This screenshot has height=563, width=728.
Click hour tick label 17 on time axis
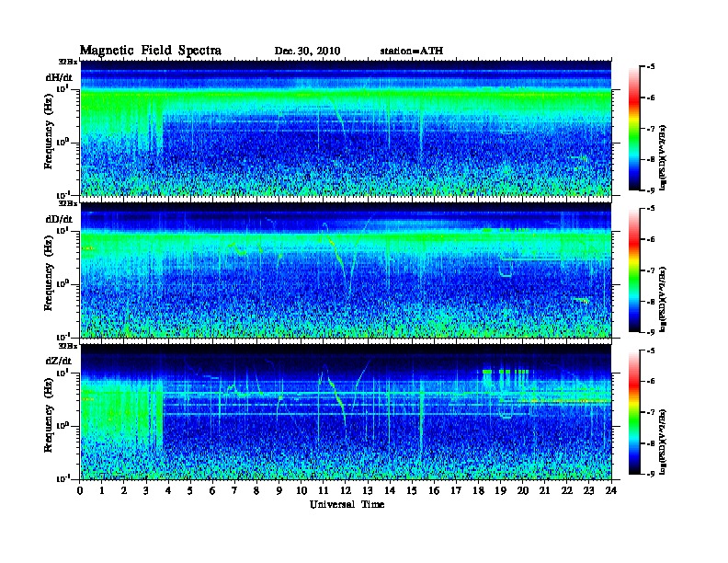[456, 490]
